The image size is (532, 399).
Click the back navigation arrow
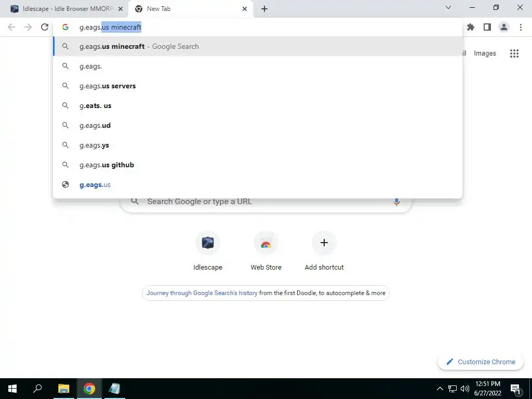(x=11, y=27)
